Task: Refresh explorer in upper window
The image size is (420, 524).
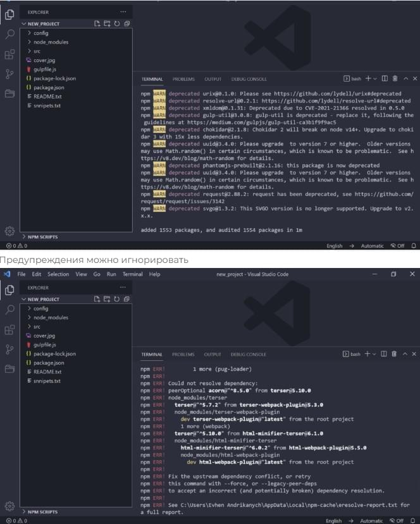Action: [117, 23]
